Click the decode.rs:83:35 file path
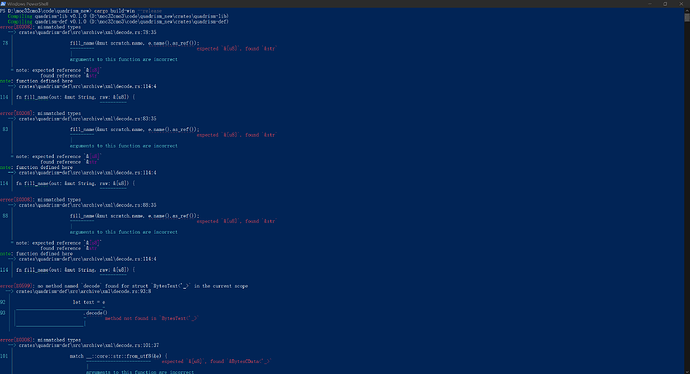 (87, 119)
